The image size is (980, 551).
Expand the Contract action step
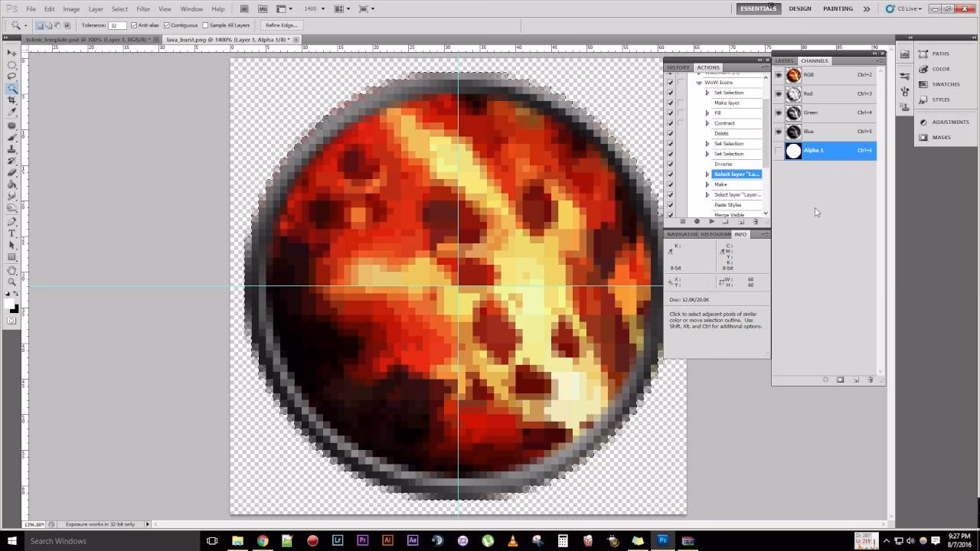click(707, 122)
